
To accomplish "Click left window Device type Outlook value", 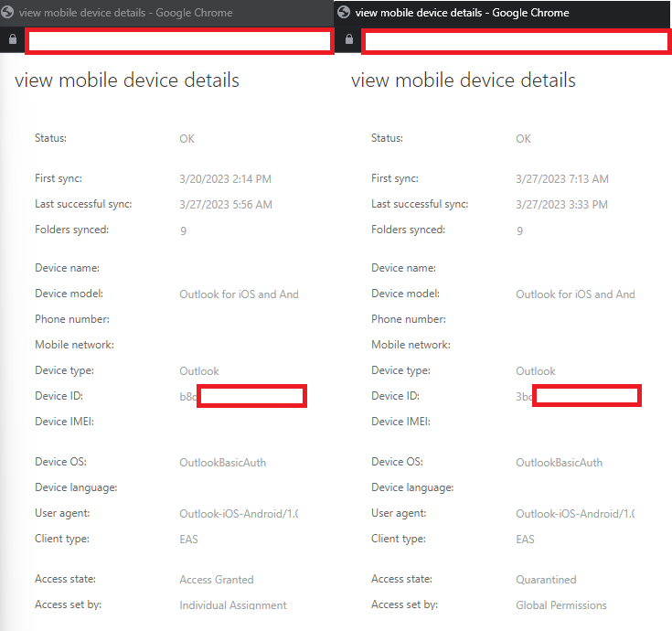I will 199,371.
